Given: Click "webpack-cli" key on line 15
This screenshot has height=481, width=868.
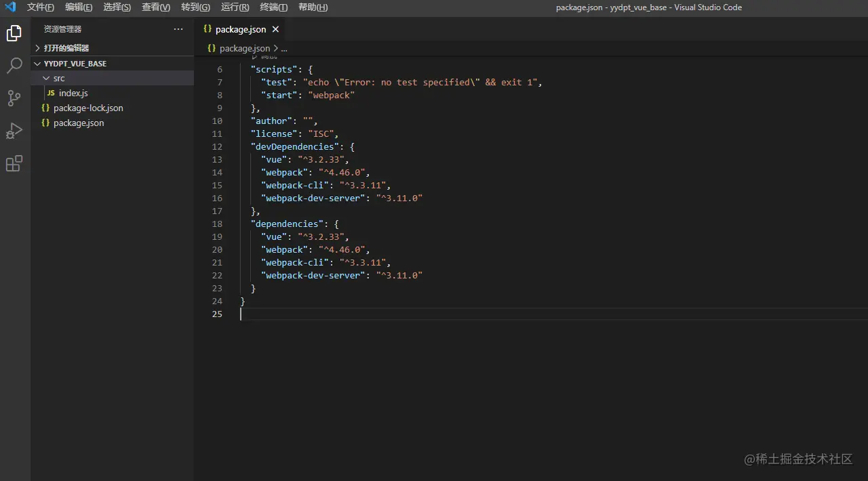Looking at the screenshot, I should 295,185.
